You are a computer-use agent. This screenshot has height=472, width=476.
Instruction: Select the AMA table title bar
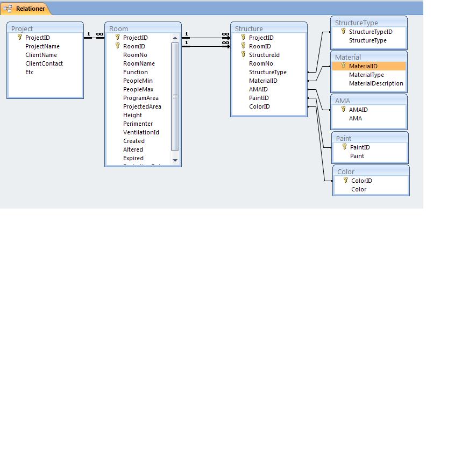tap(369, 101)
